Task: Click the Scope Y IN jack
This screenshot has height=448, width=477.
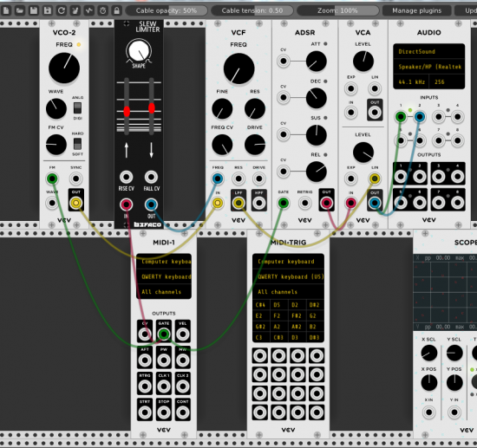Action: 454,412
